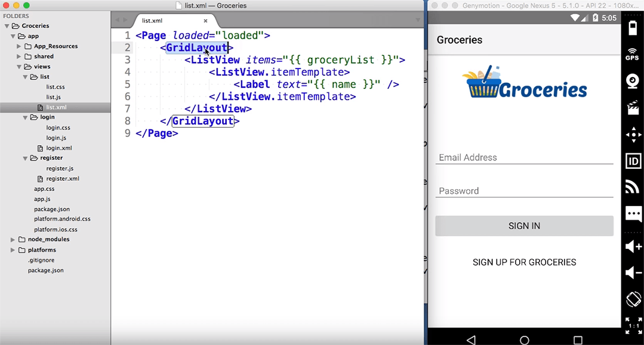644x345 pixels.
Task: Tap Android recent apps square button
Action: 578,340
